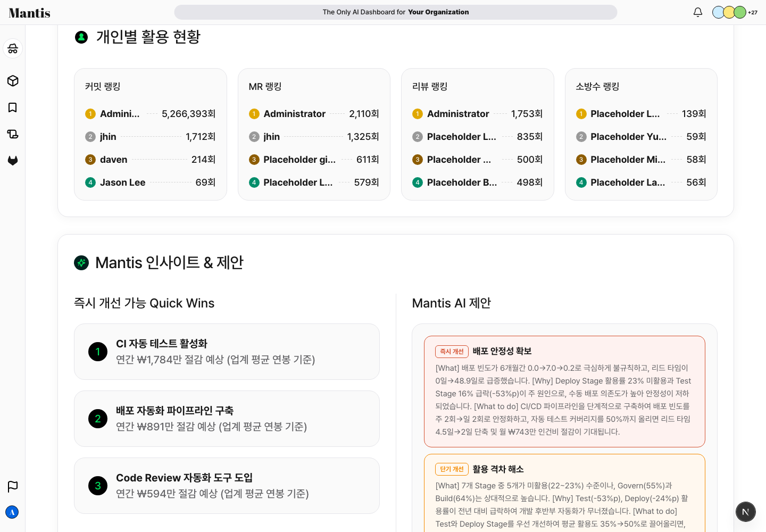
Task: Open the 활용 격차 해소 proposal card
Action: coord(564,493)
